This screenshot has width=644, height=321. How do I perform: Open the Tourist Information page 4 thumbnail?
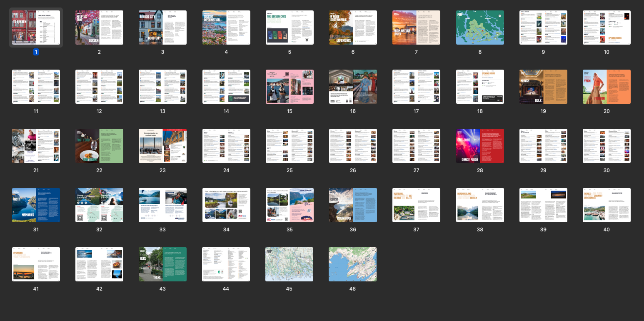pyautogui.click(x=226, y=28)
